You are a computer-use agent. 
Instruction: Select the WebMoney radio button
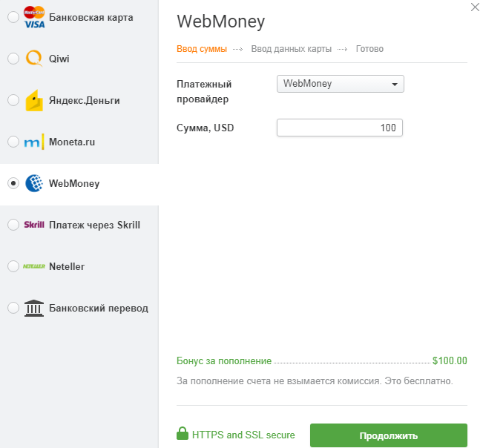point(13,183)
